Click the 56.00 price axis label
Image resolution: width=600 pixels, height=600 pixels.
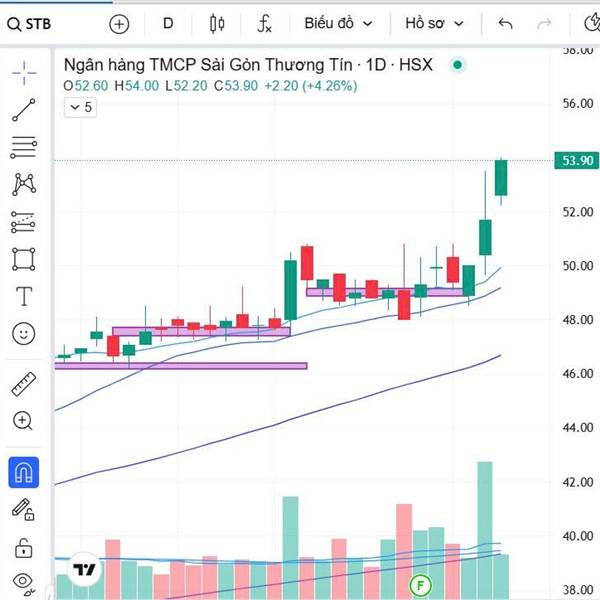(x=578, y=104)
